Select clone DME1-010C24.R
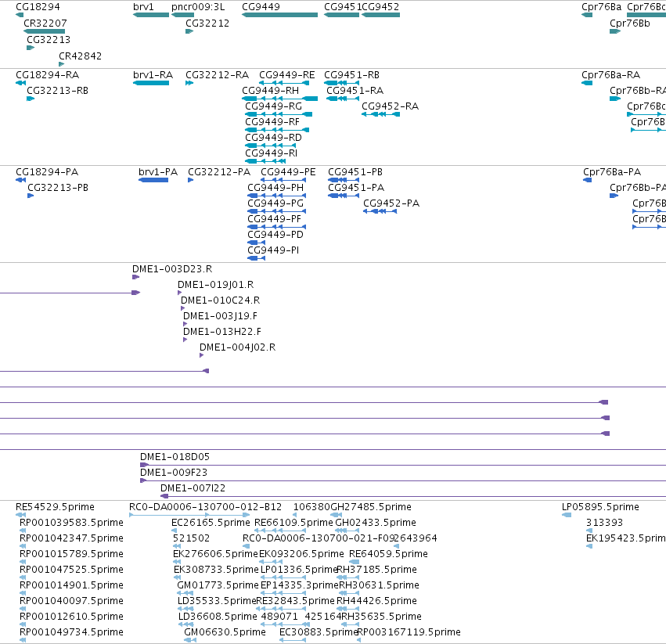Viewport: 666px width, 644px height. 220,300
